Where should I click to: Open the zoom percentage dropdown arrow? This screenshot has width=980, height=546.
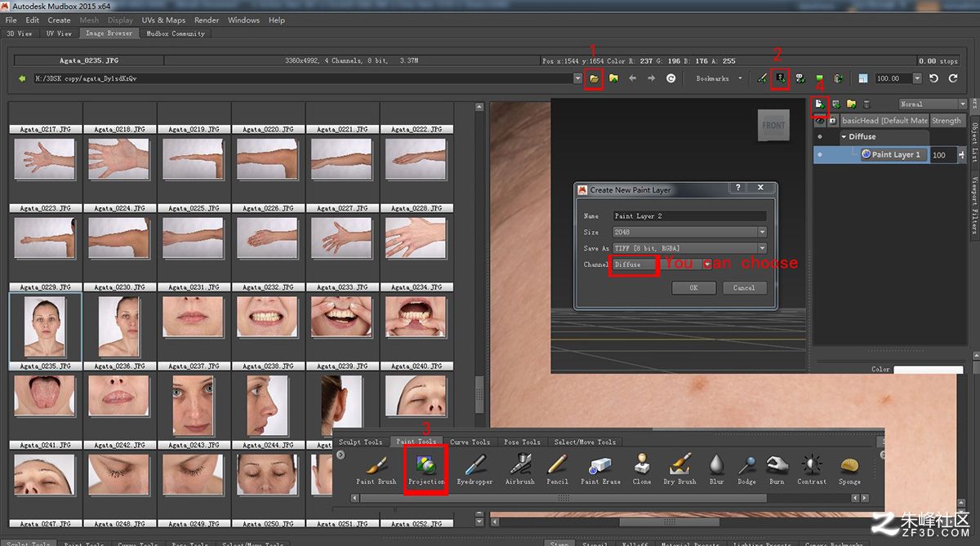[916, 78]
